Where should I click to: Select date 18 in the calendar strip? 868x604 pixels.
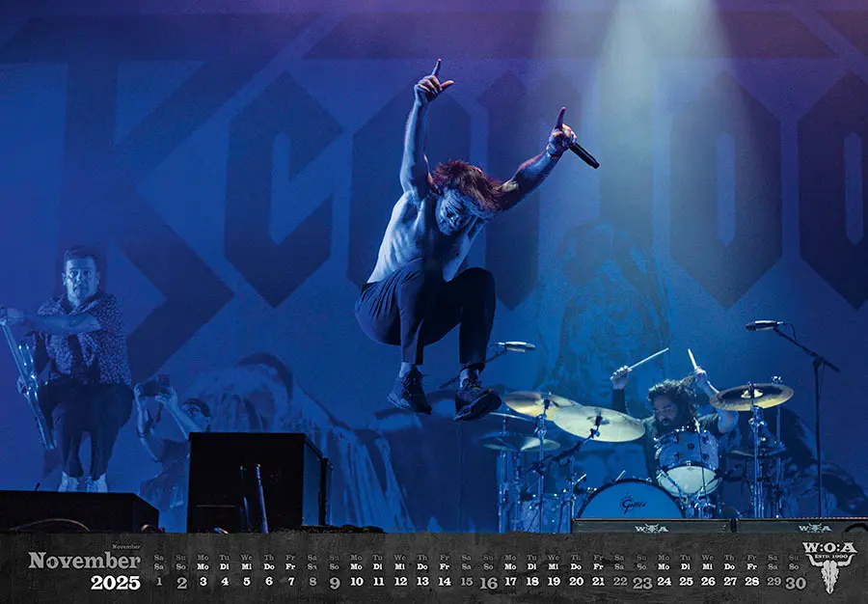click(x=532, y=581)
